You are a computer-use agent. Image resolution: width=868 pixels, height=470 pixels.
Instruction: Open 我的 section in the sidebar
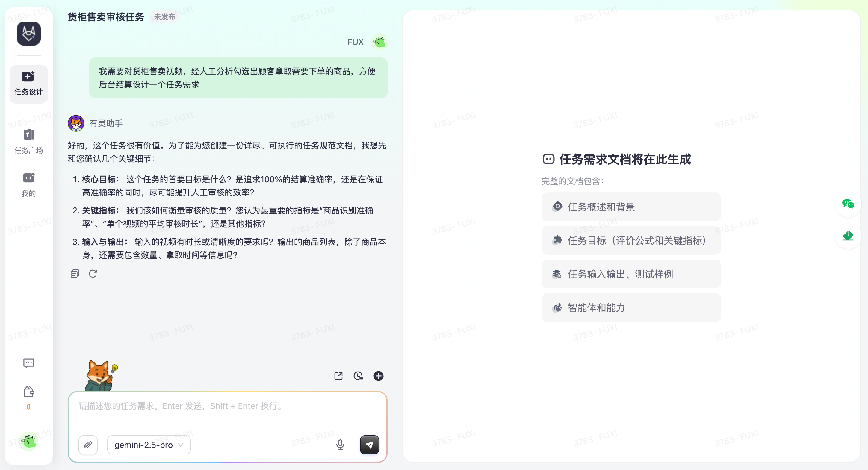[29, 184]
